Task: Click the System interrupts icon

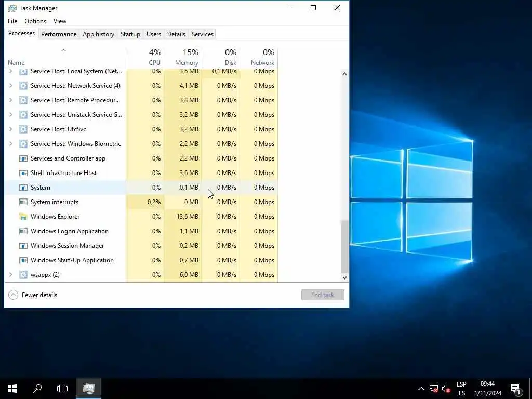Action: click(x=23, y=202)
